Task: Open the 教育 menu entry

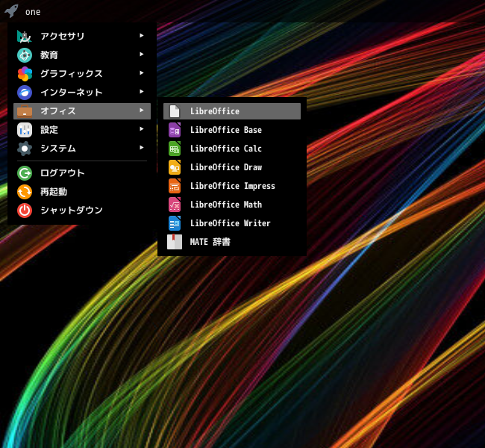Action: coord(82,55)
